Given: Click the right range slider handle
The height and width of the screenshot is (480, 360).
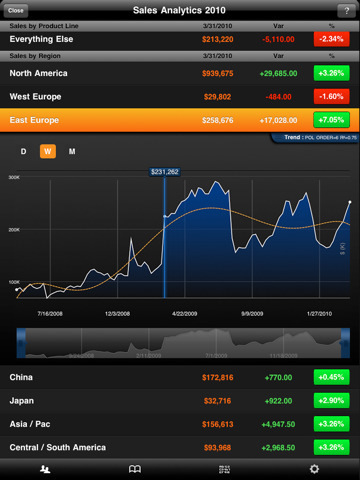Looking at the screenshot, I should [x=345, y=343].
